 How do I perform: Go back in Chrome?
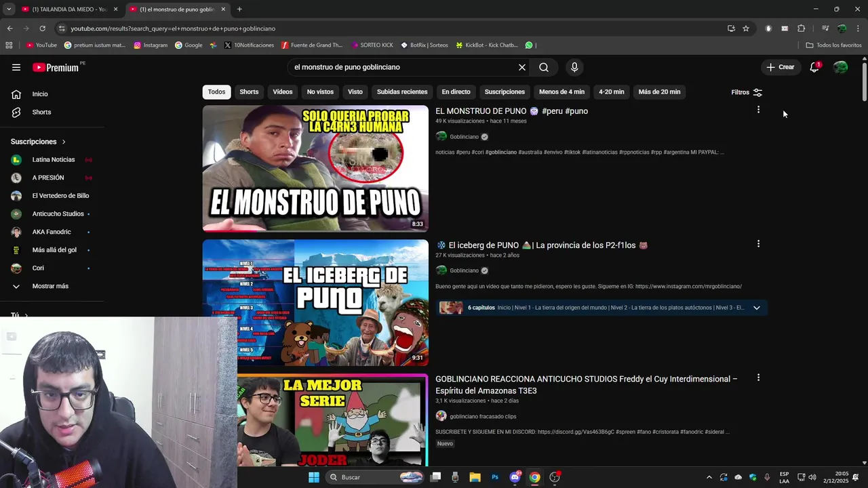click(9, 28)
